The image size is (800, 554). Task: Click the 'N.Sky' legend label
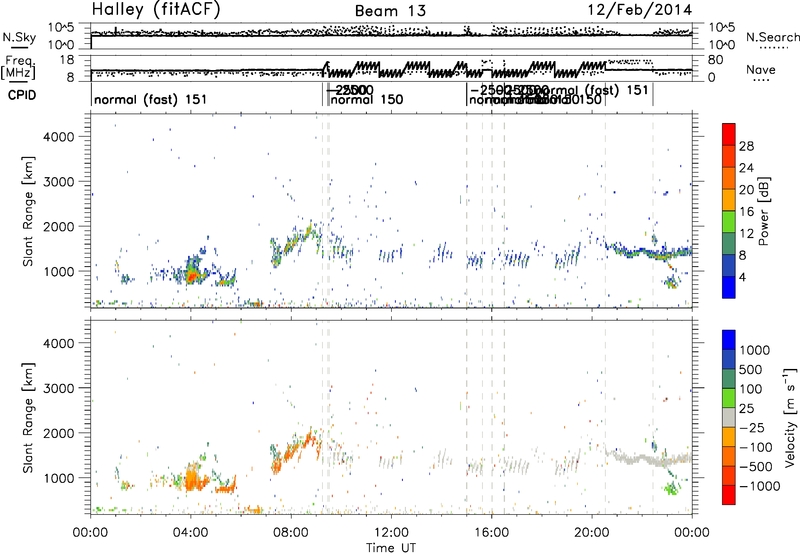19,37
